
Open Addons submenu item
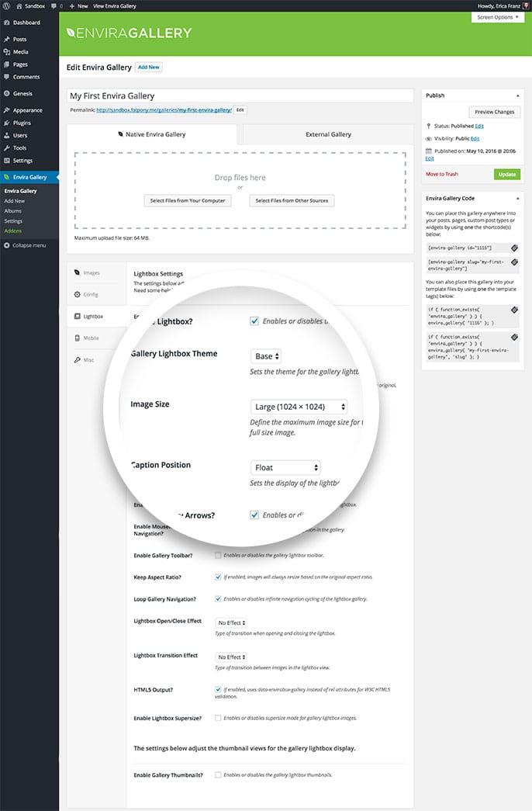pyautogui.click(x=13, y=230)
